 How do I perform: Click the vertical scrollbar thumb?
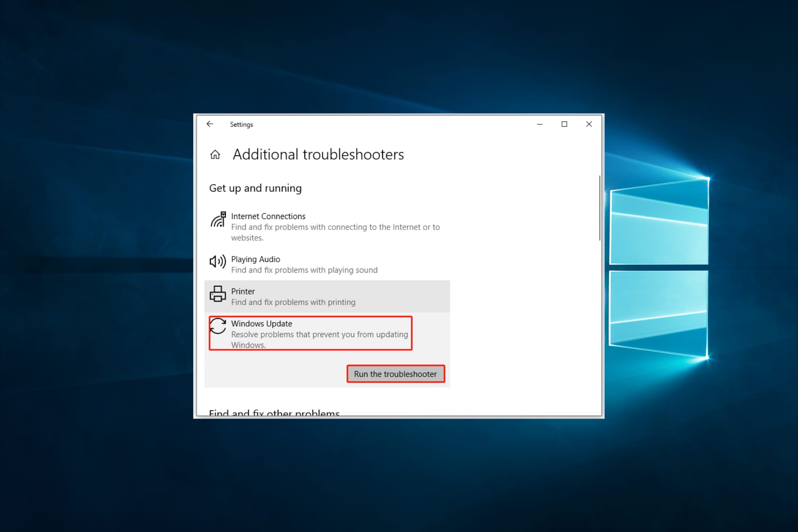(x=599, y=208)
